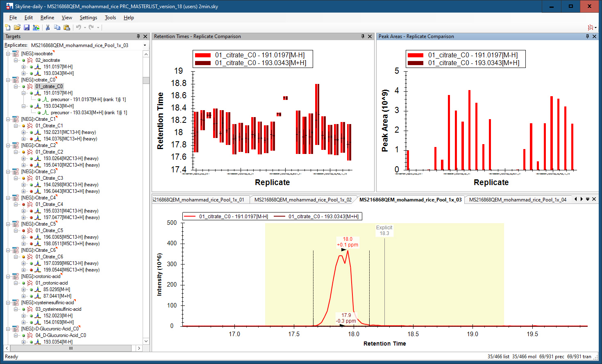Click the Targets panel scroll down arrow
The height and width of the screenshot is (364, 602).
(x=146, y=341)
